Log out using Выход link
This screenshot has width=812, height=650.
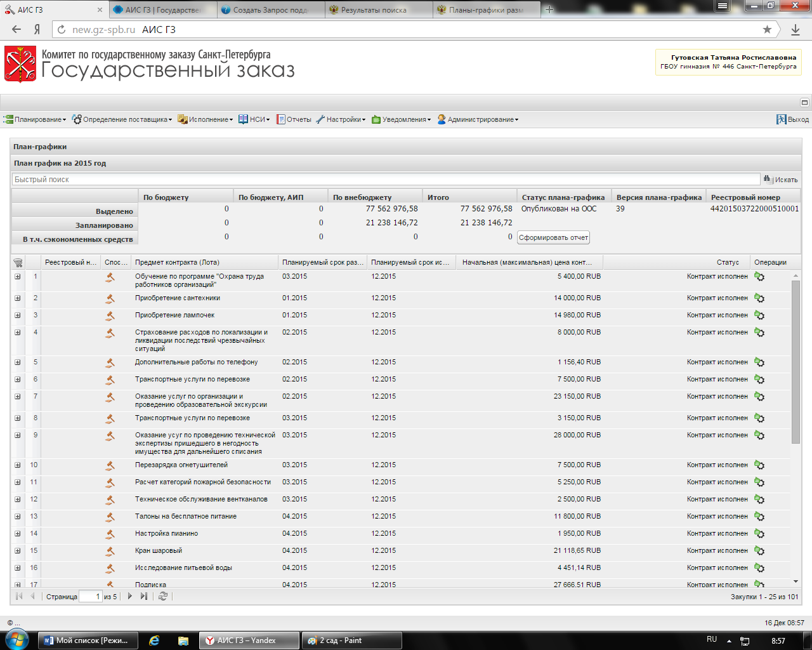pos(793,119)
